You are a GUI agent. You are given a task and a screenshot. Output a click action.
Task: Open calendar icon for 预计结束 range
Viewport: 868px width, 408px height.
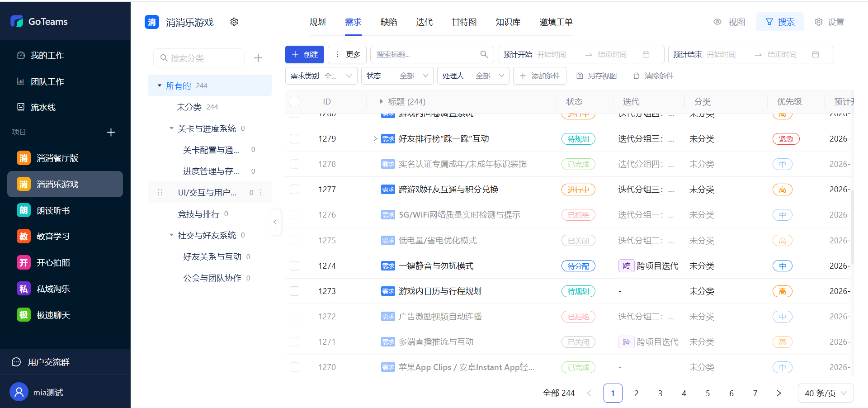coord(816,54)
